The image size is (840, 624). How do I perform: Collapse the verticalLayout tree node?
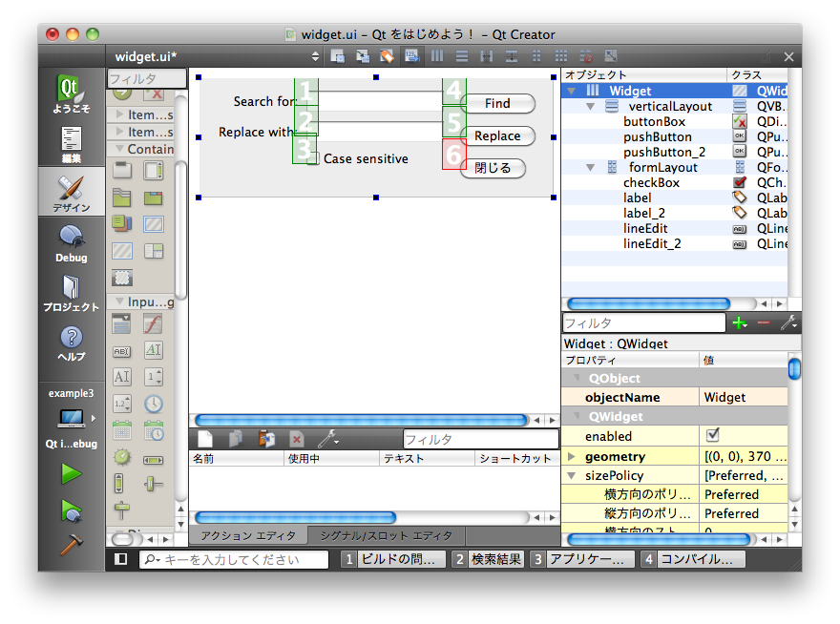(x=592, y=107)
